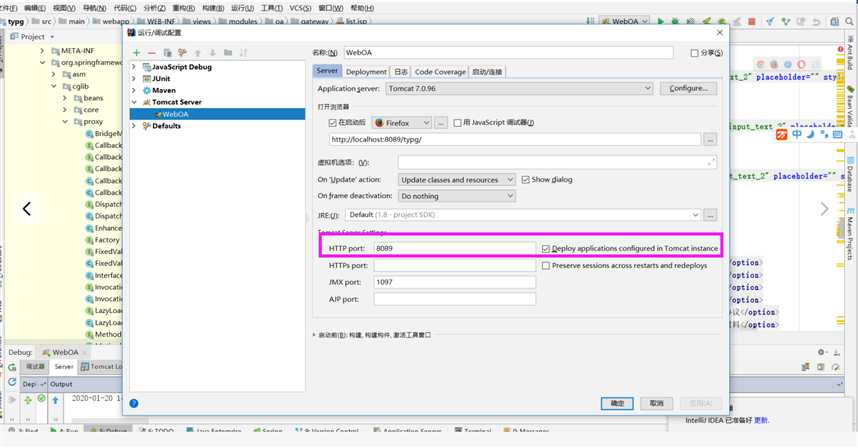Move the configuration down with arrow icon
The width and height of the screenshot is (858, 448).
coord(212,53)
